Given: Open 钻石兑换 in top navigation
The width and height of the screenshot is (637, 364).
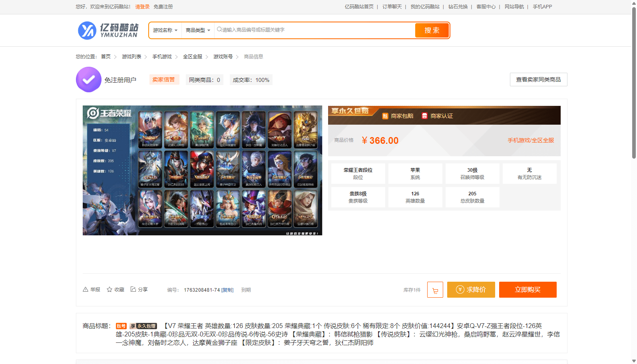Looking at the screenshot, I should point(458,7).
